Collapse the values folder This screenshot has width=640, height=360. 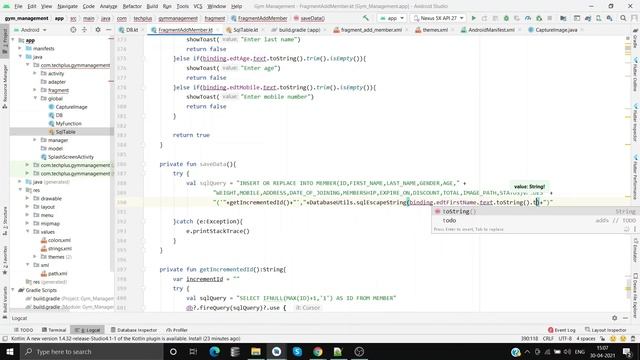pyautogui.click(x=28, y=231)
